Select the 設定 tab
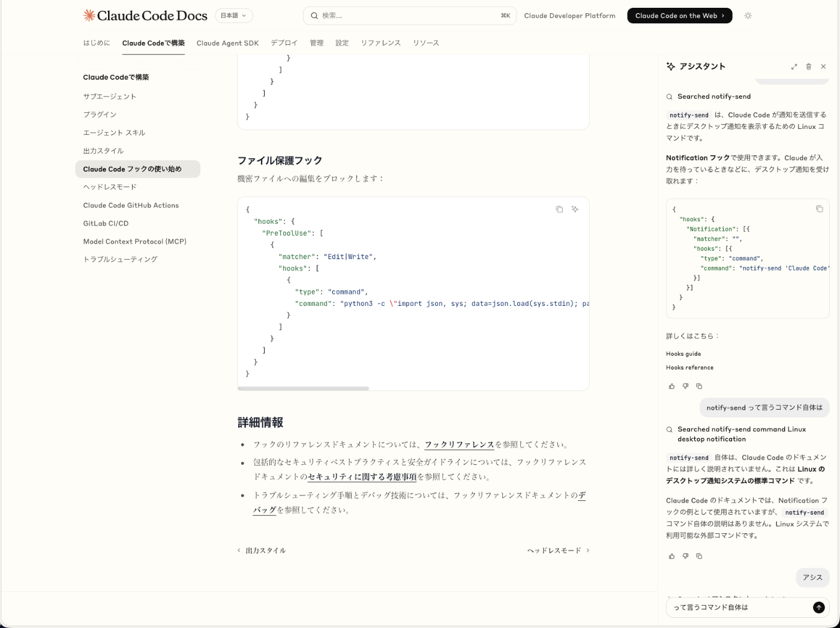 (x=342, y=43)
